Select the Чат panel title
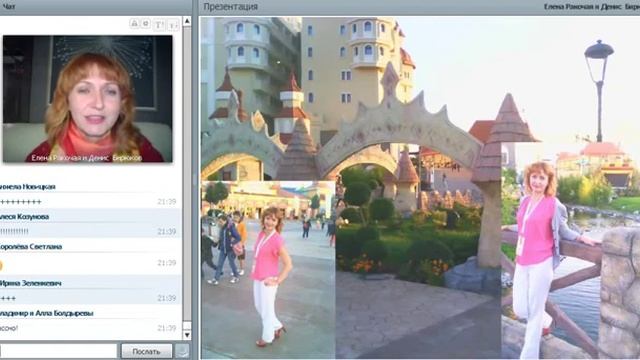640x360 pixels. tap(8, 7)
